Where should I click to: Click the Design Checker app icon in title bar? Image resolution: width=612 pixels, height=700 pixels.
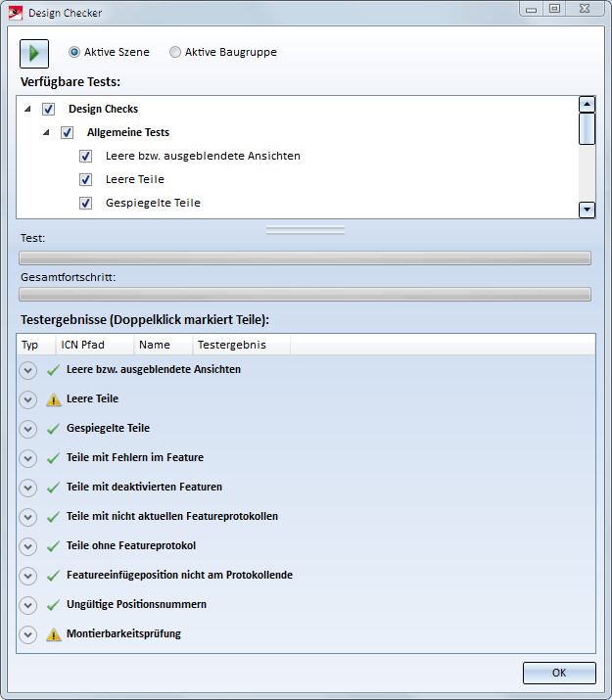(15, 13)
